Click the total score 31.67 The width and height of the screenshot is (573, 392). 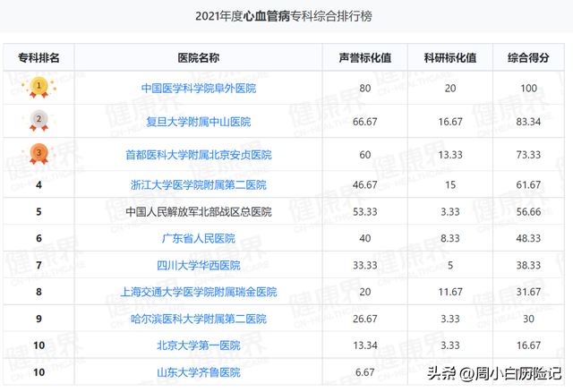click(x=528, y=292)
